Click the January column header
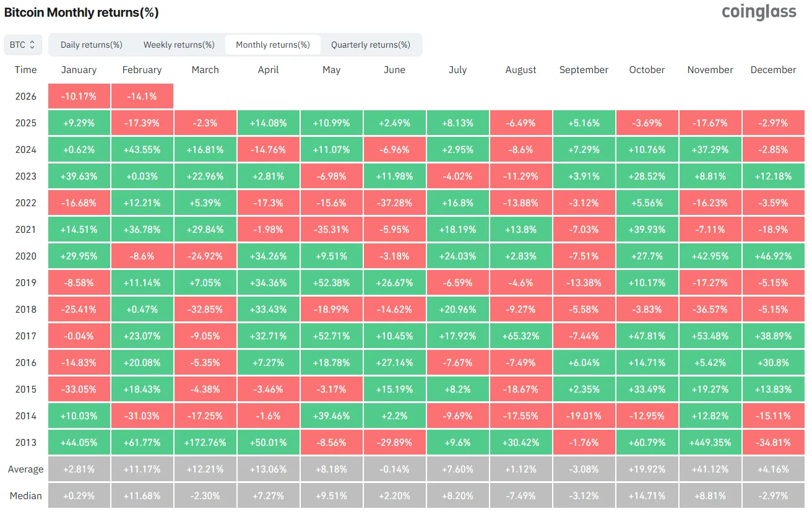Image resolution: width=812 pixels, height=514 pixels. click(x=79, y=70)
